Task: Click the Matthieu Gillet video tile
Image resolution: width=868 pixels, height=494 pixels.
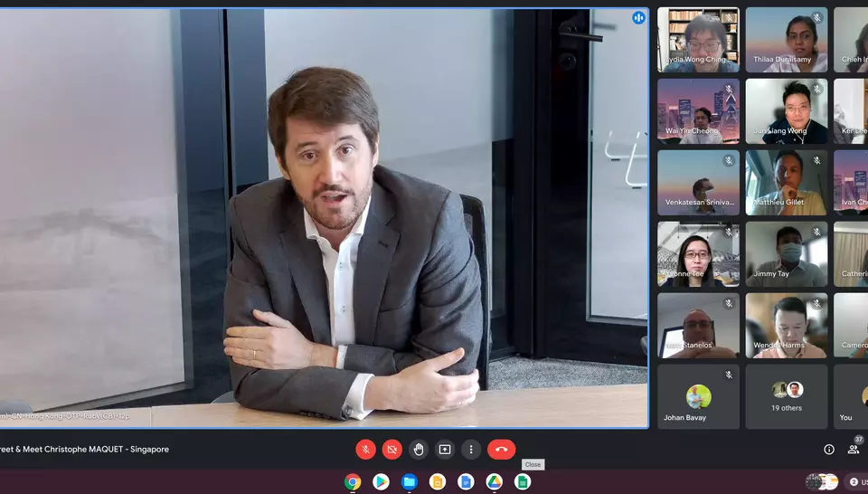Action: tap(786, 183)
